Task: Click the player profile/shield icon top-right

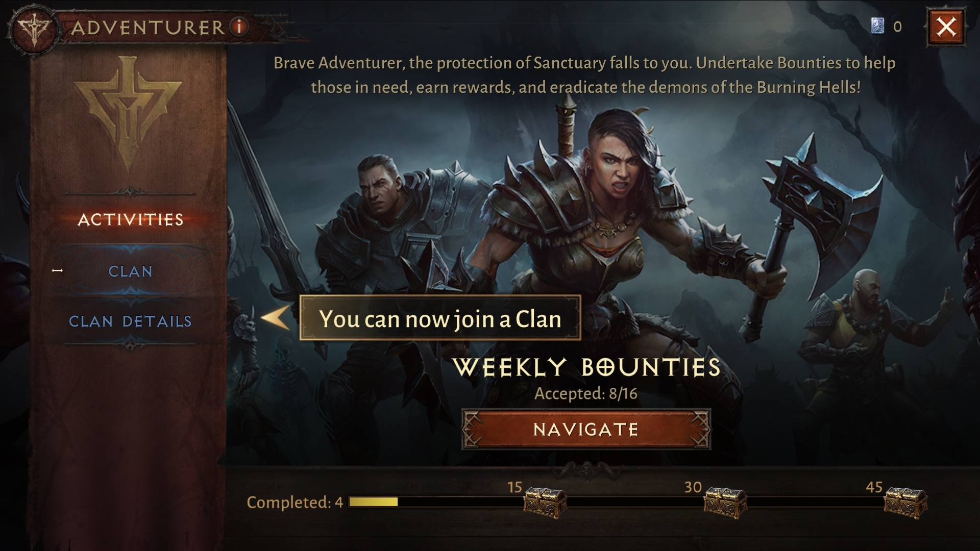Action: point(876,25)
